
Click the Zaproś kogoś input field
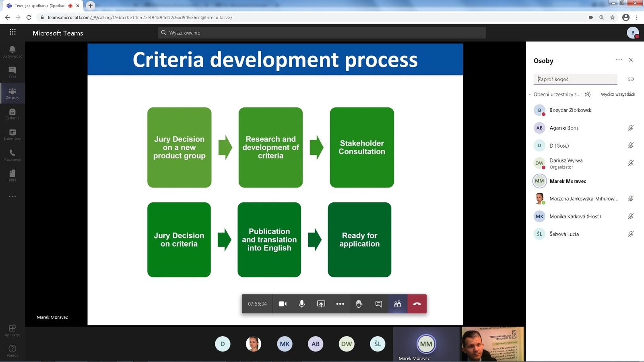(x=575, y=79)
